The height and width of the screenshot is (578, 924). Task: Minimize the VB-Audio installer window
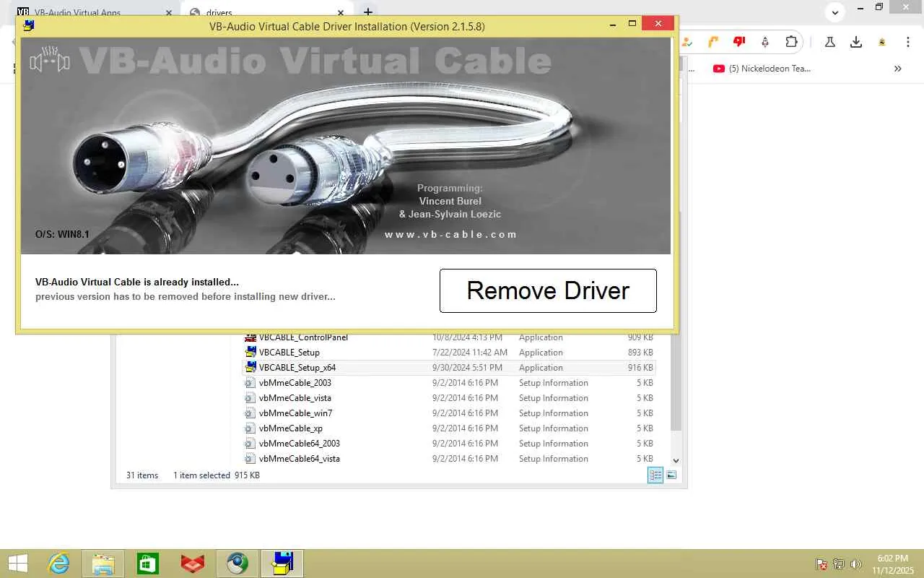[x=612, y=24]
